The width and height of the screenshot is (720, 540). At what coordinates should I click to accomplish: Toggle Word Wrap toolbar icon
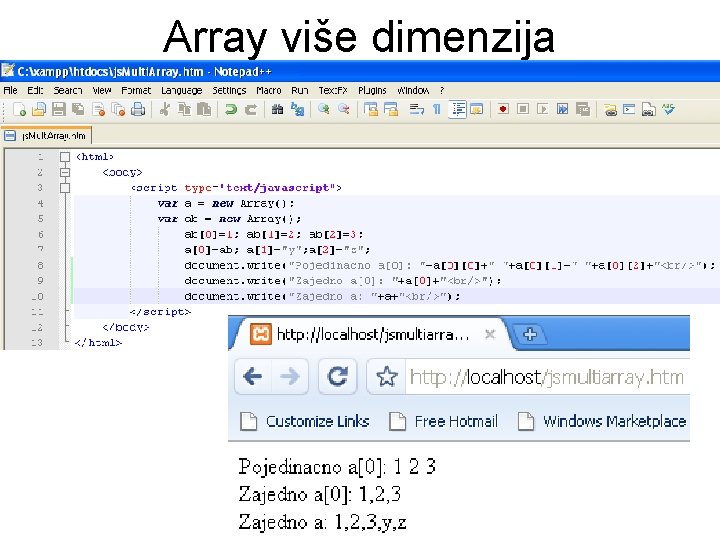click(x=417, y=109)
